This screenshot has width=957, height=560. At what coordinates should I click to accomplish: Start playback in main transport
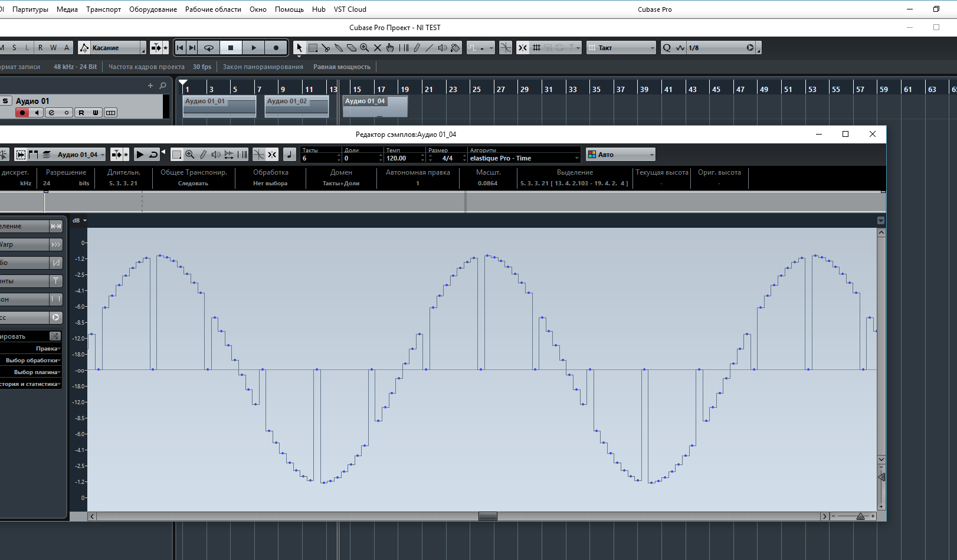tap(254, 48)
